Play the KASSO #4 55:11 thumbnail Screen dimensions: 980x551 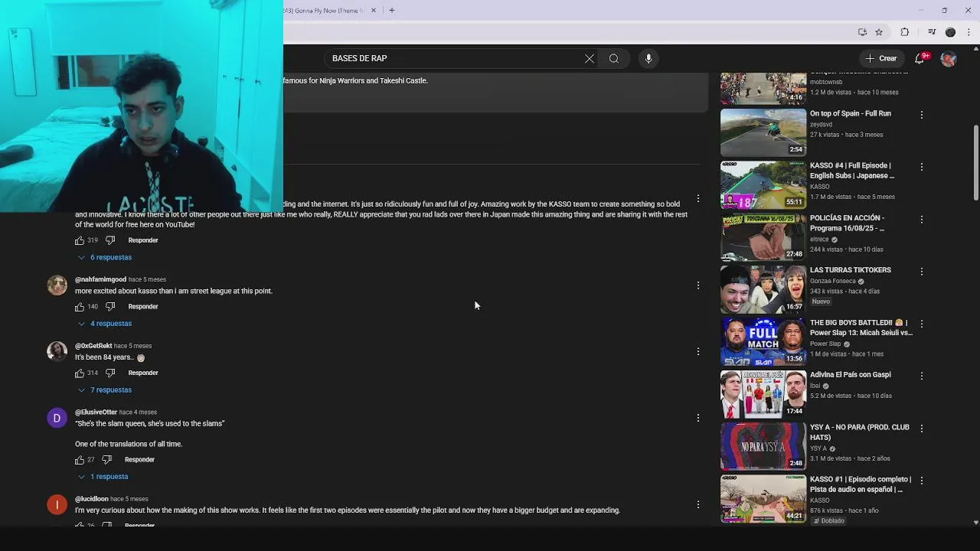[763, 184]
